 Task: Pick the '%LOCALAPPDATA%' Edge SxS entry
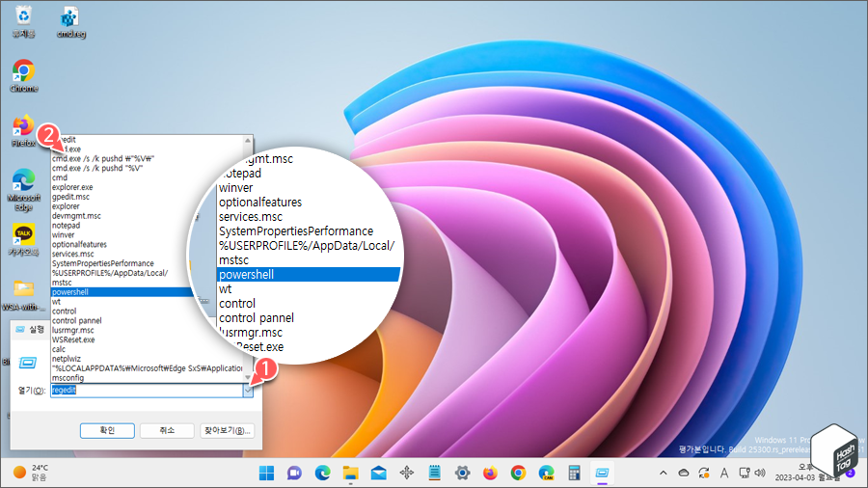pyautogui.click(x=147, y=368)
